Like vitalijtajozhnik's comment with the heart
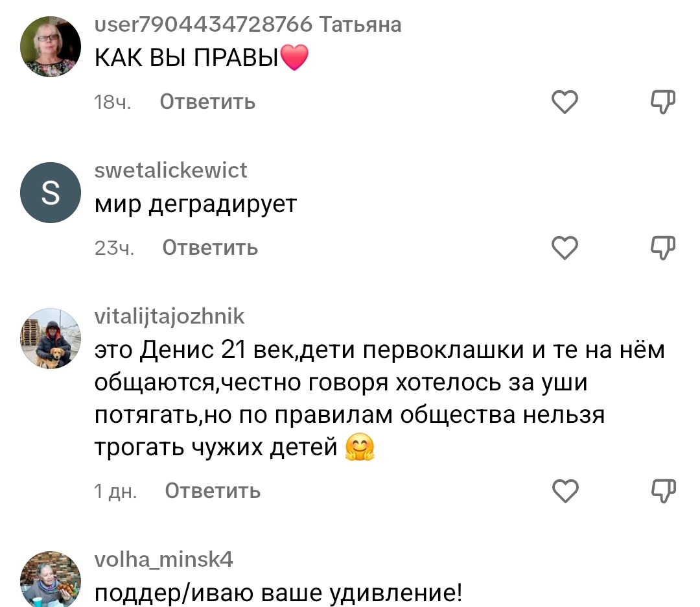The height and width of the screenshot is (607, 700). pyautogui.click(x=565, y=491)
